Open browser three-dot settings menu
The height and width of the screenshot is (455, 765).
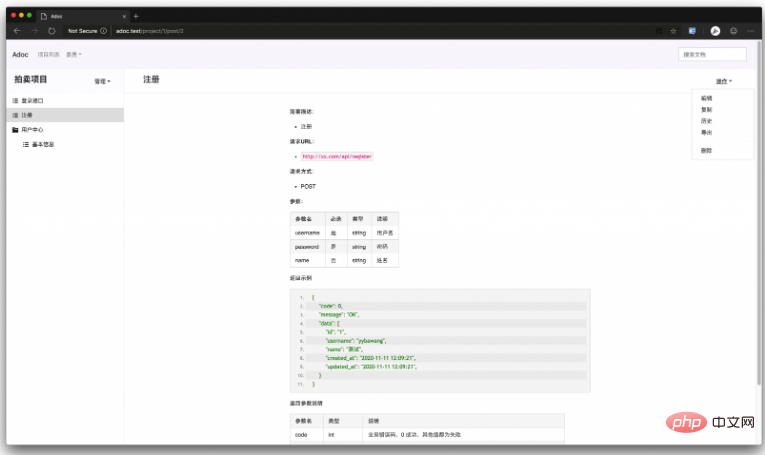tap(751, 31)
